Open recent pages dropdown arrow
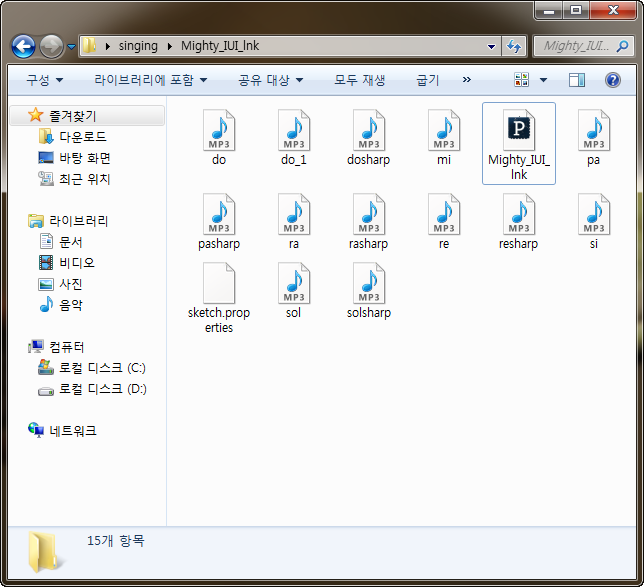Screen dimensions: 644x587 pos(71,47)
